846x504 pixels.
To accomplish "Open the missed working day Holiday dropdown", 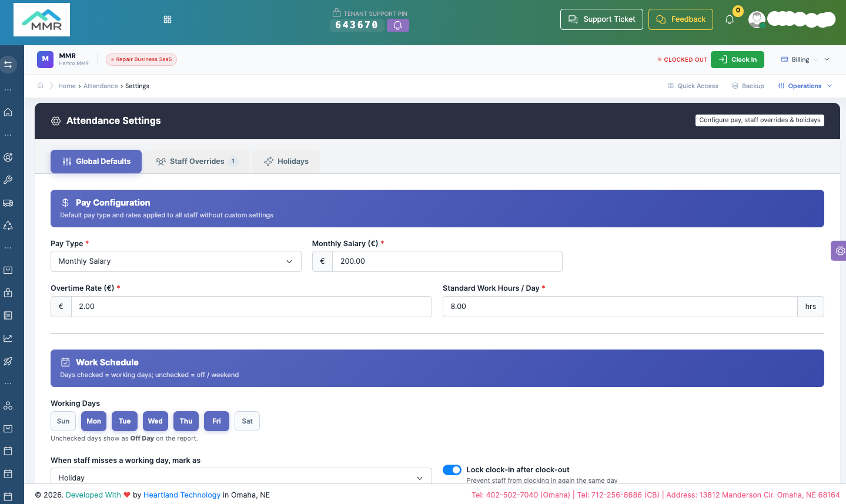I will point(241,478).
